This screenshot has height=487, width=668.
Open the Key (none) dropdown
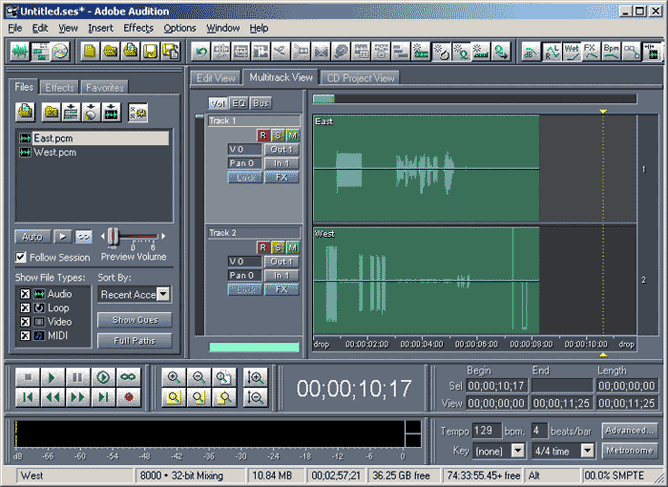[x=518, y=450]
